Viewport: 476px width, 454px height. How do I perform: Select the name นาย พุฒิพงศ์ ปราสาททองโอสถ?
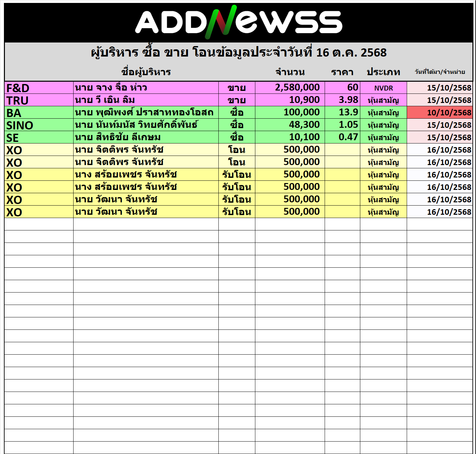pyautogui.click(x=144, y=112)
